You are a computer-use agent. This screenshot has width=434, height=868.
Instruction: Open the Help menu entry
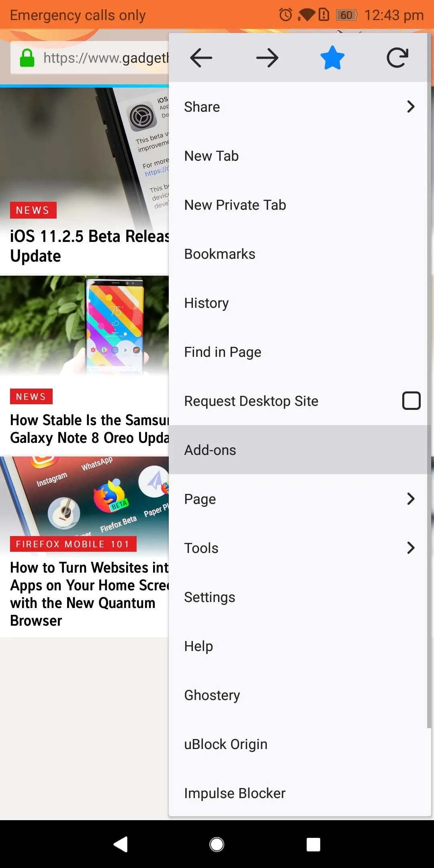coord(298,646)
